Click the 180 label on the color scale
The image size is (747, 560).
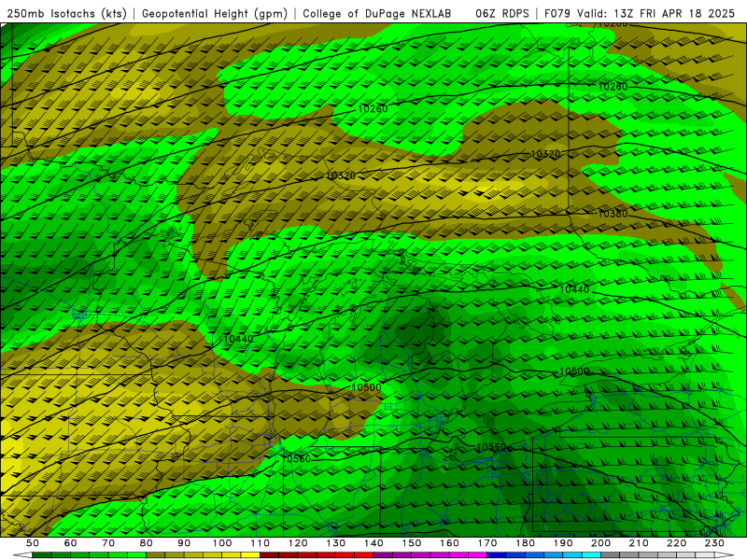pos(525,543)
